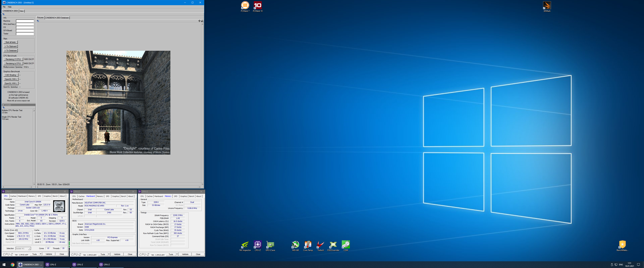Run OpenGL HW-L benchmark
Viewport: 644px width, 268px height.
[x=11, y=83]
